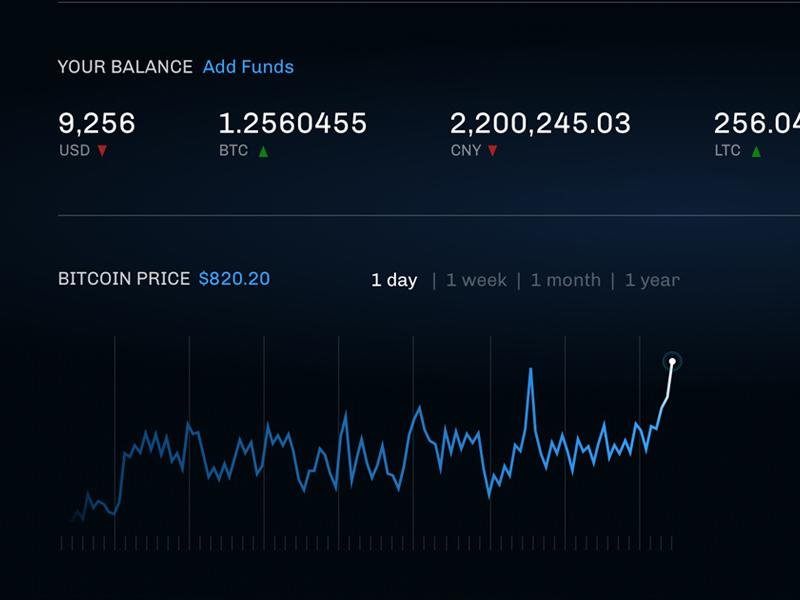800x600 pixels.
Task: Select the partially visible 256.04 LTC balance
Action: point(756,124)
